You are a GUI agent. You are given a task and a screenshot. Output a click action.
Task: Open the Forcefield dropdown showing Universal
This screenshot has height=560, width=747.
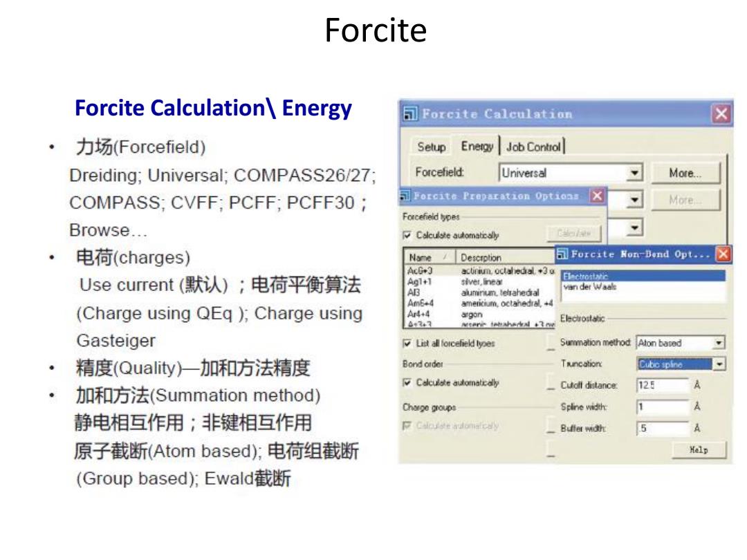pyautogui.click(x=571, y=173)
